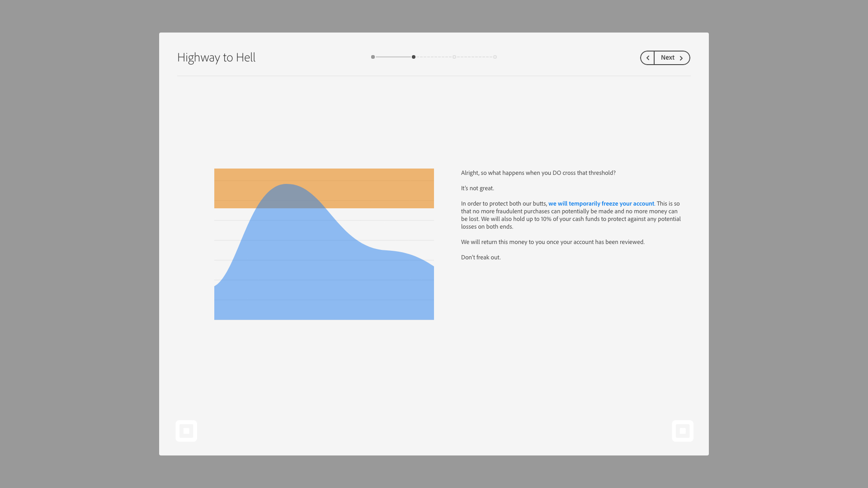Viewport: 868px width, 488px height.
Task: Click the Next button
Action: point(672,58)
